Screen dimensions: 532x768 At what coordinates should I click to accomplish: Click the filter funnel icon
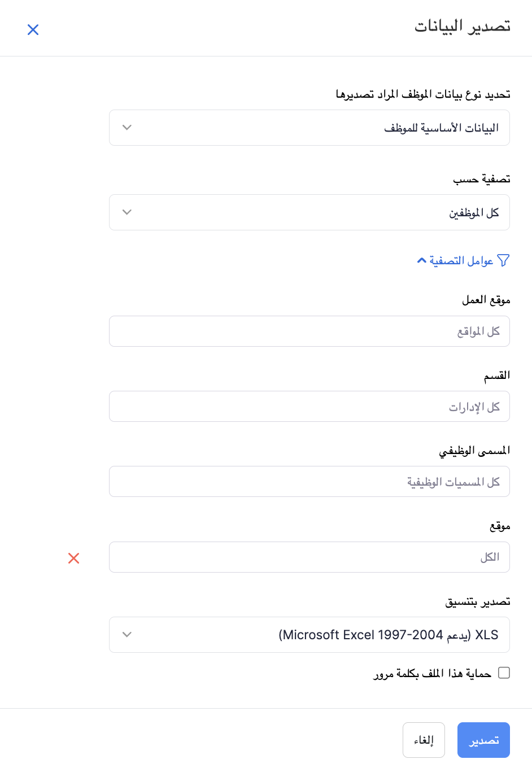[503, 260]
